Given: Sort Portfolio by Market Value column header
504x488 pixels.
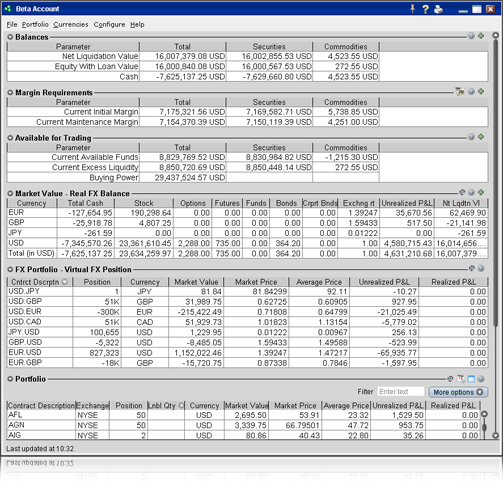Looking at the screenshot, I should [x=247, y=406].
